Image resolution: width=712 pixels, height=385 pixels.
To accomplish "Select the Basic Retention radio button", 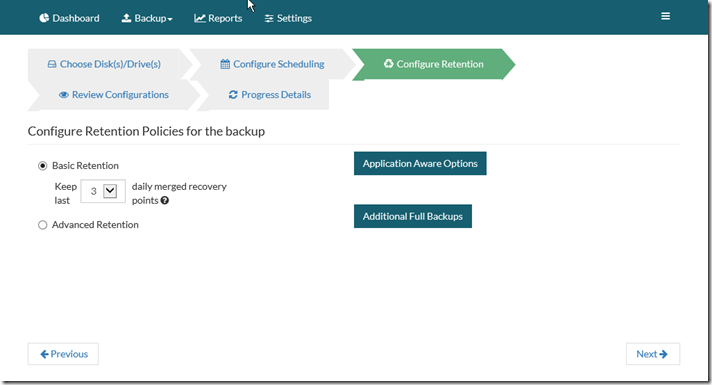I will point(43,166).
